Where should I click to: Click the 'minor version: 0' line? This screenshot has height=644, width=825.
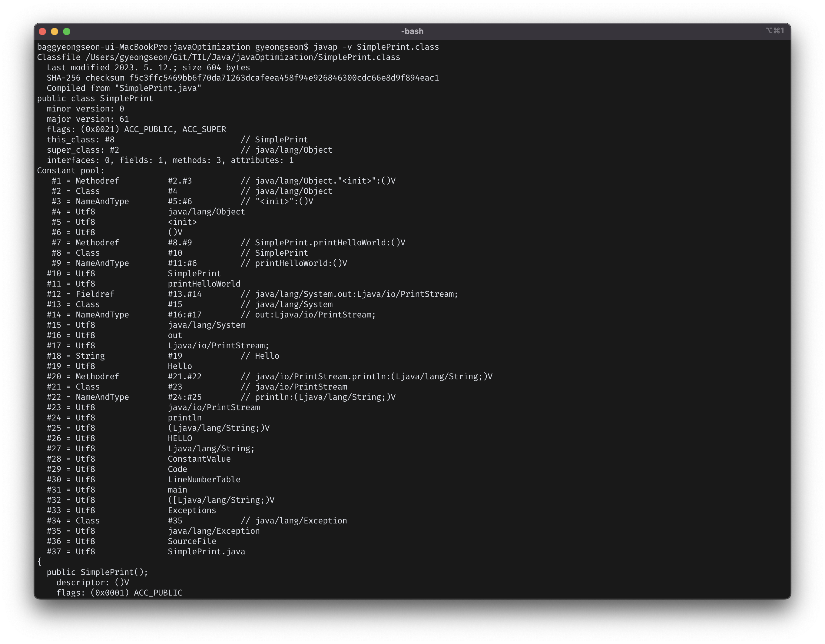tap(85, 109)
